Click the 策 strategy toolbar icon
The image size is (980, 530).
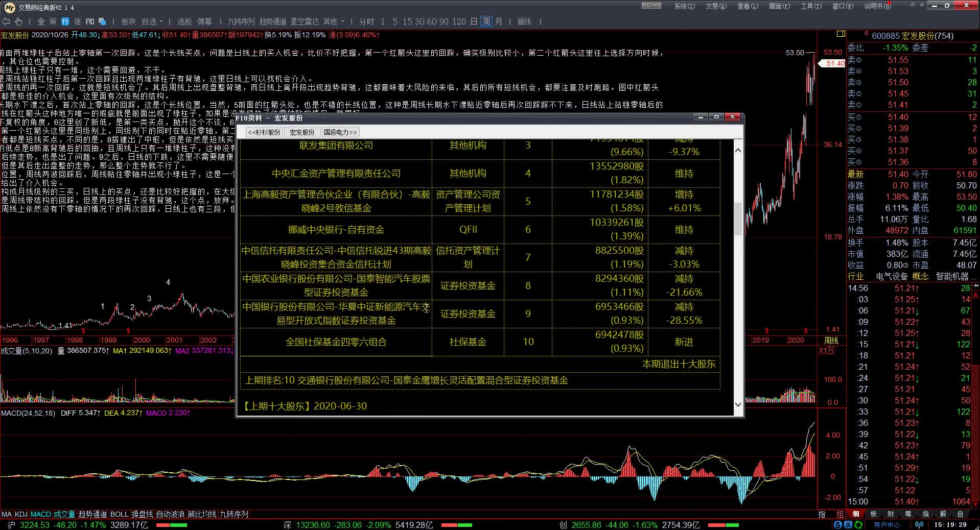53,21
